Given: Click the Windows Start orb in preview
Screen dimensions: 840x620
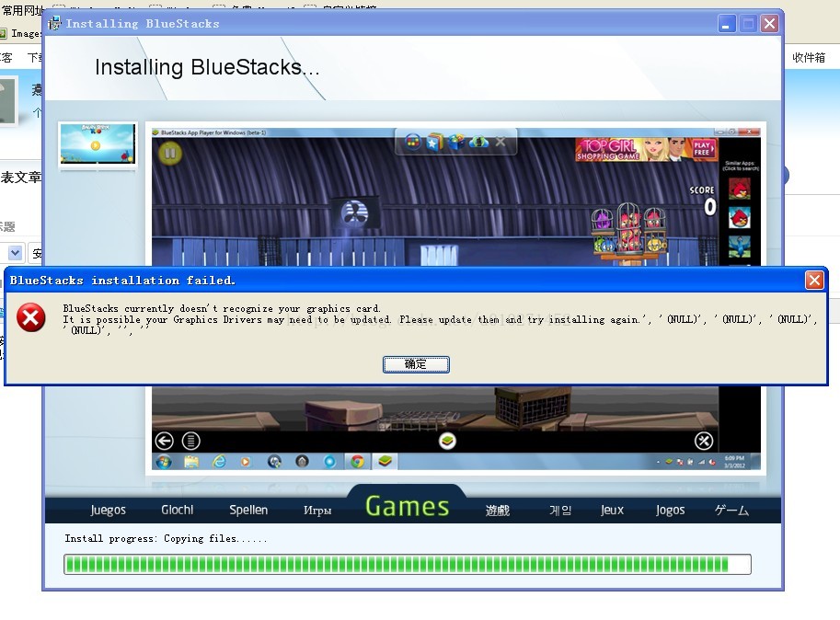Looking at the screenshot, I should tap(164, 461).
